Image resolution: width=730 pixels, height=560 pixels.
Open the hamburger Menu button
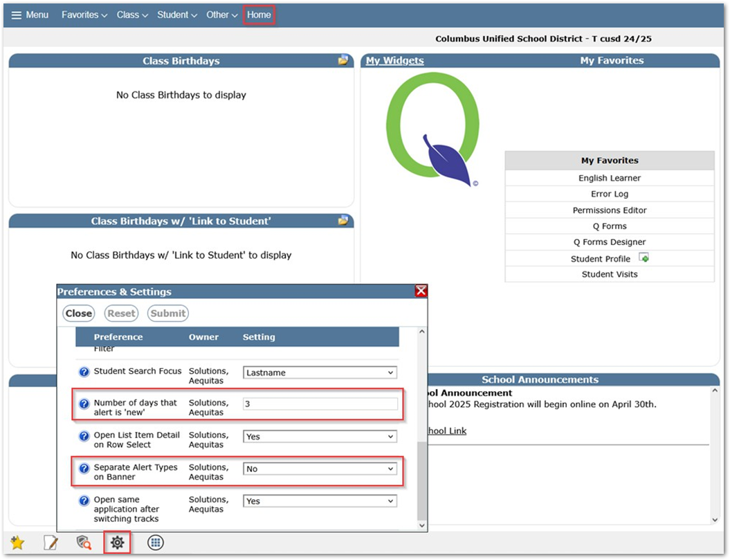pos(29,15)
